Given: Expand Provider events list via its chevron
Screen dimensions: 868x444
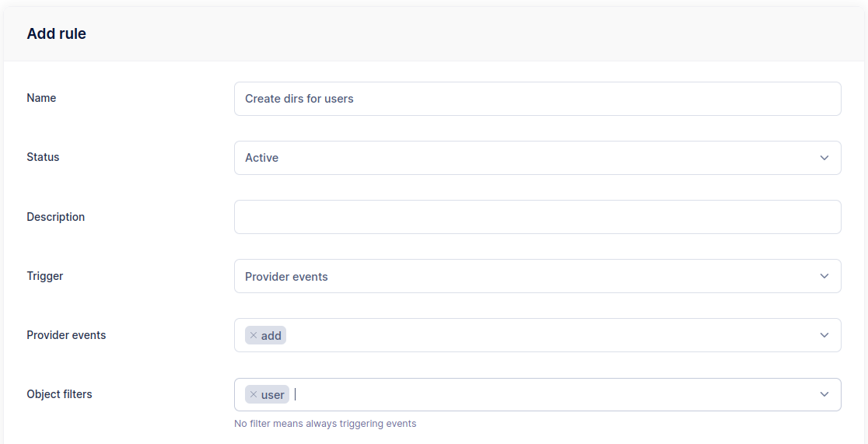Looking at the screenshot, I should (824, 335).
